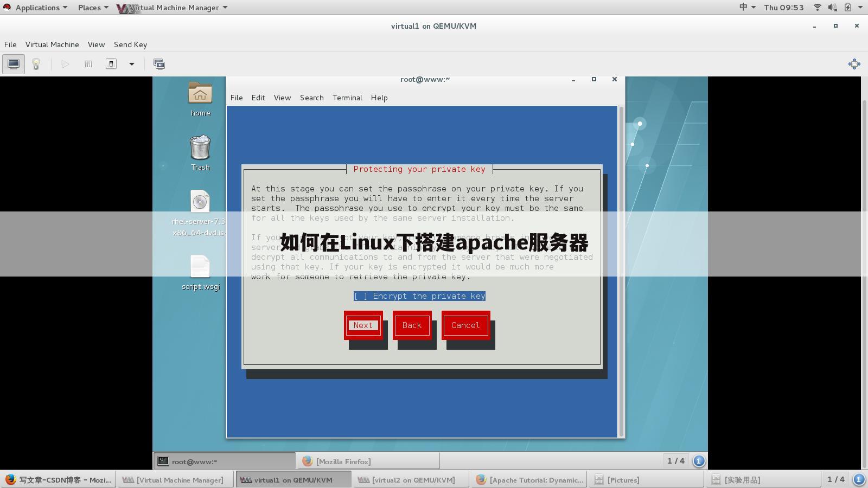Open the clock Thu 09:53

784,8
